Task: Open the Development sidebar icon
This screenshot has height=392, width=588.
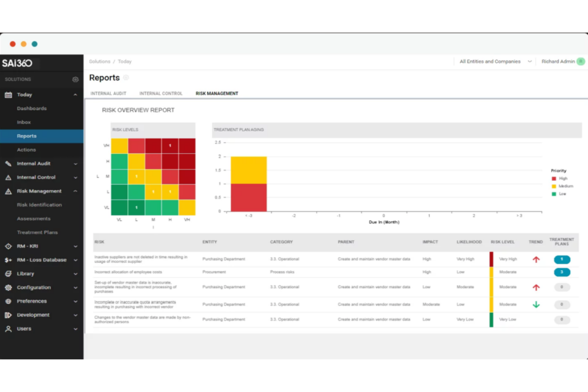Action: [x=8, y=315]
